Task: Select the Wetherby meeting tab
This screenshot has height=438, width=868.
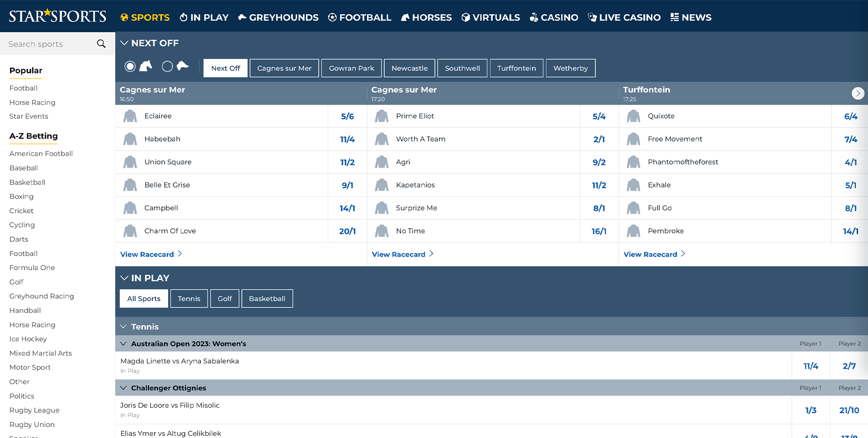Action: pyautogui.click(x=571, y=68)
